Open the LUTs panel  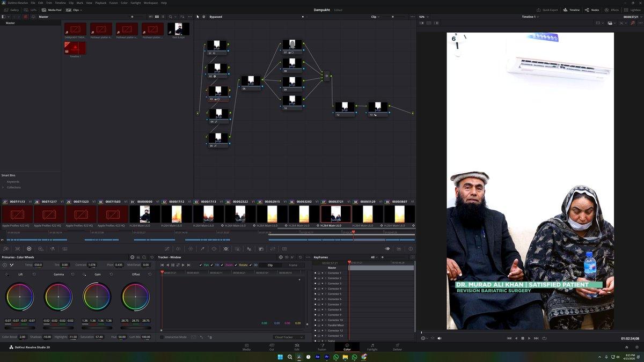tap(29, 10)
